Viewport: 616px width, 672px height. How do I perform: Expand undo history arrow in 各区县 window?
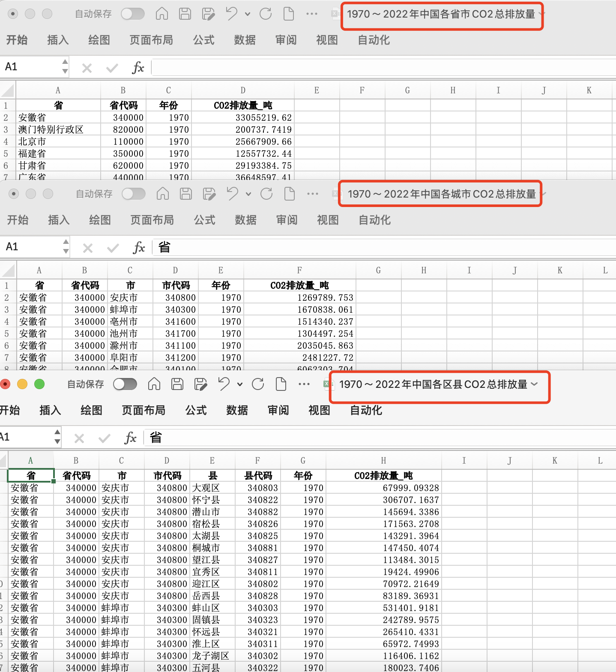(x=240, y=384)
